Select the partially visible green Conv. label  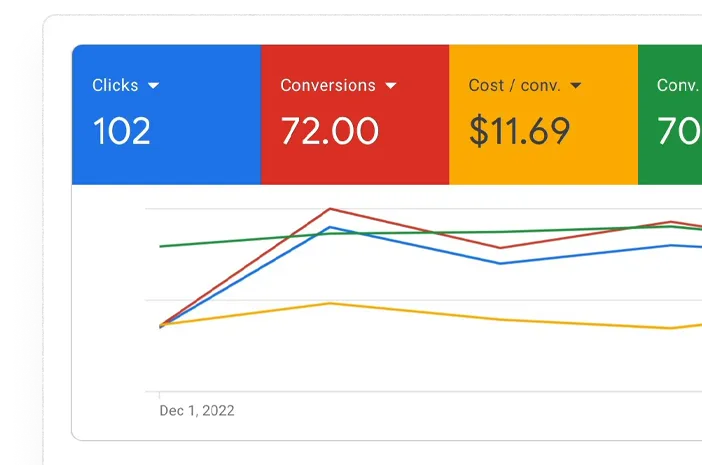pyautogui.click(x=679, y=85)
